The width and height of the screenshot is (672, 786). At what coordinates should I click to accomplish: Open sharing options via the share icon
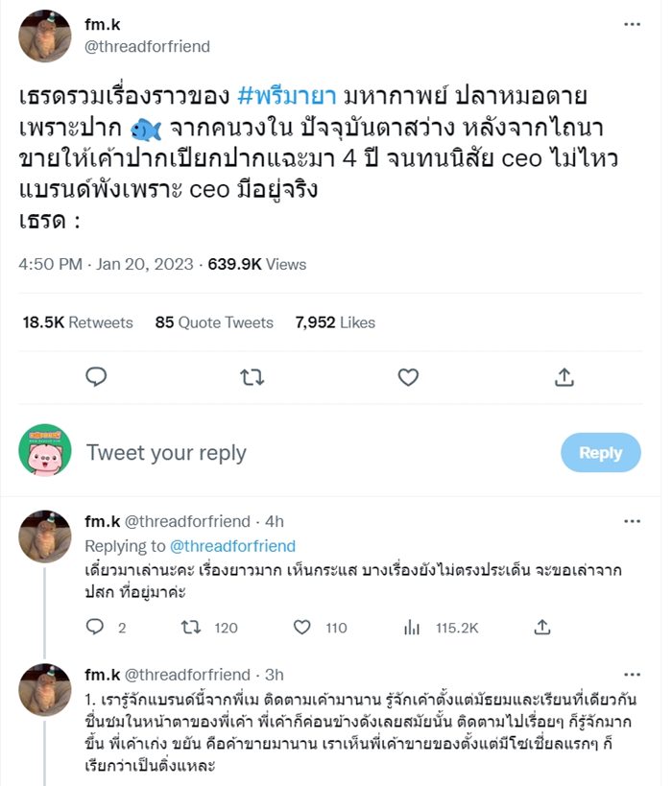(564, 378)
